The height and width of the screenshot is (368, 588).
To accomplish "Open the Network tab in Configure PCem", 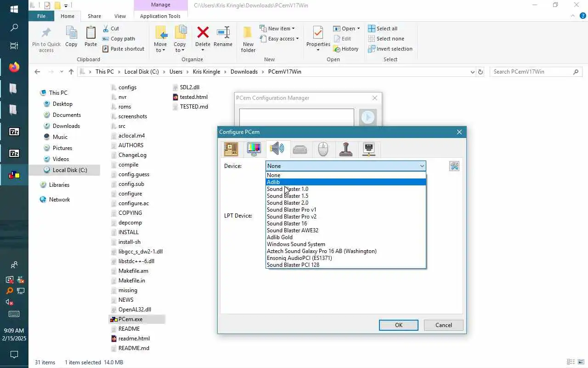I will [369, 149].
